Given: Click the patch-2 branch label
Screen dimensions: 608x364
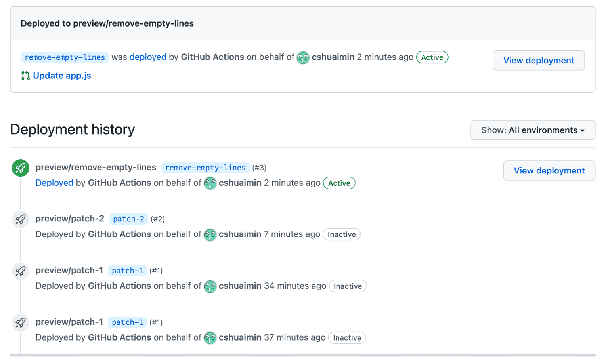Looking at the screenshot, I should coord(128,219).
